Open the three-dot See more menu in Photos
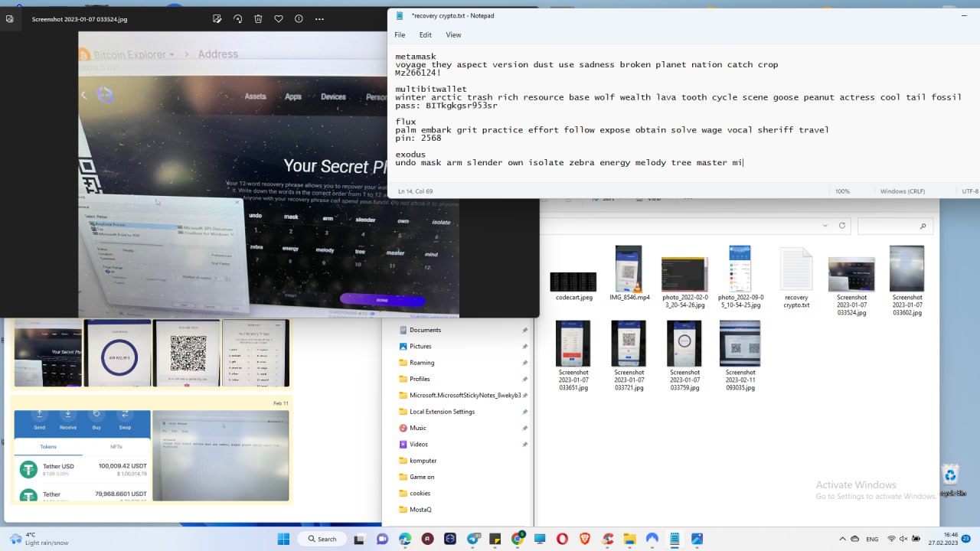 319,18
